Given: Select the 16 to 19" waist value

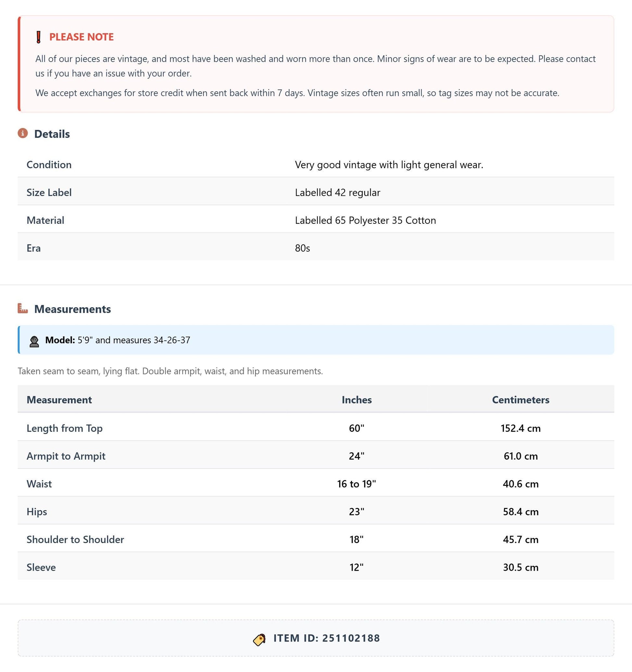Looking at the screenshot, I should (x=357, y=484).
